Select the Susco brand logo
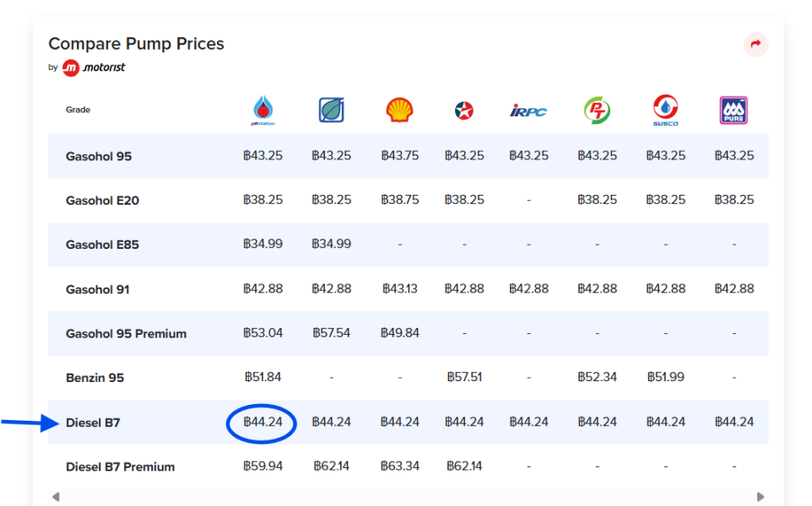 665,110
